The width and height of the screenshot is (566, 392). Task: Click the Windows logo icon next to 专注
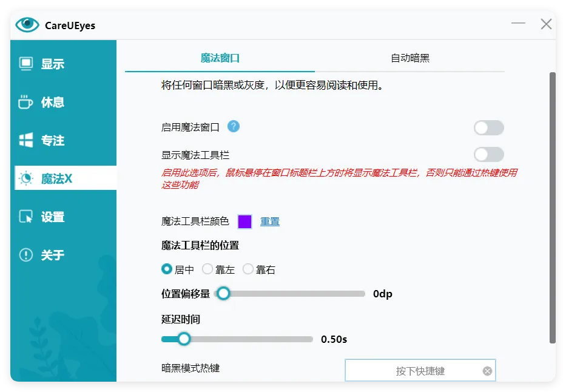(26, 140)
